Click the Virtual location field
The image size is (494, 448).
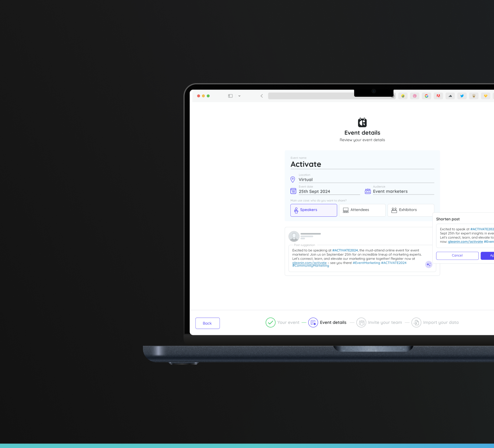click(x=366, y=180)
